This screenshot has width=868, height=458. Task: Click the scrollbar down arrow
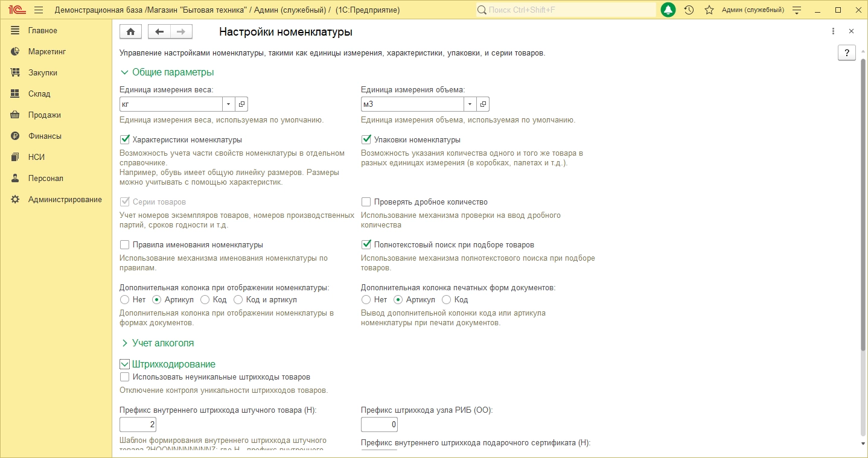pos(863,444)
